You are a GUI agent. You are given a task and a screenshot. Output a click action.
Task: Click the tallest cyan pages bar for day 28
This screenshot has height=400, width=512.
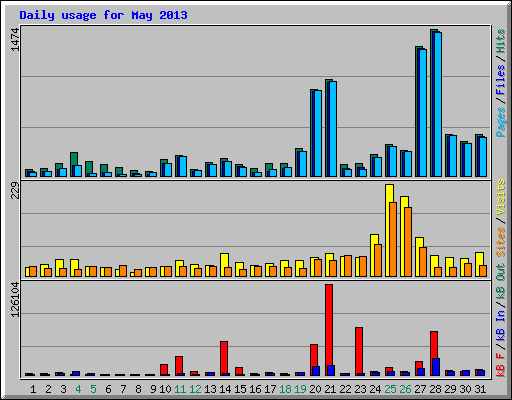point(438,104)
